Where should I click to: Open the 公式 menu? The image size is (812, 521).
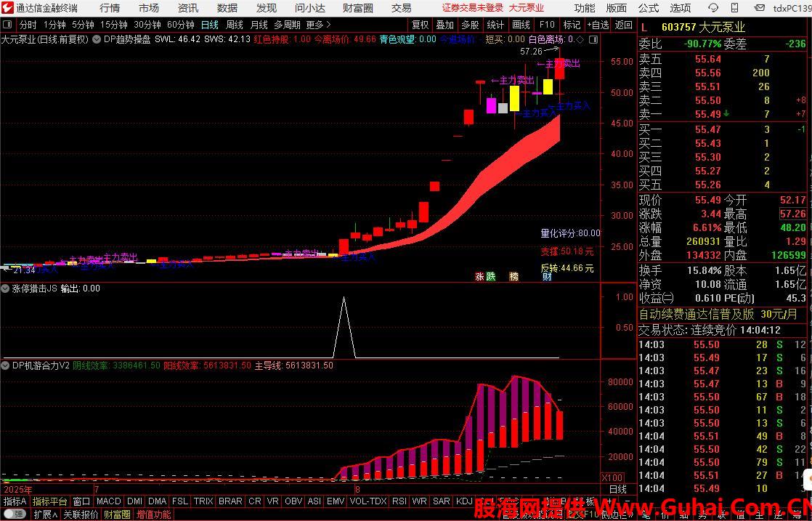pyautogui.click(x=649, y=8)
